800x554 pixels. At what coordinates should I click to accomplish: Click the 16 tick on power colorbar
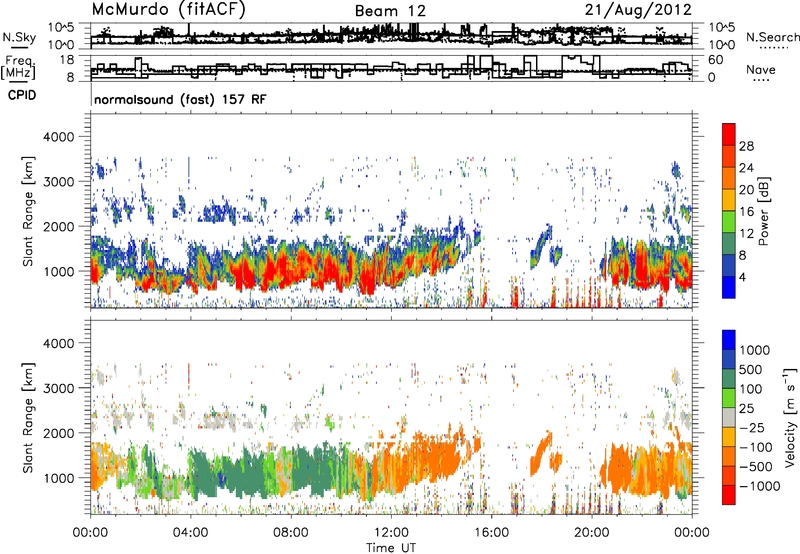click(x=746, y=212)
